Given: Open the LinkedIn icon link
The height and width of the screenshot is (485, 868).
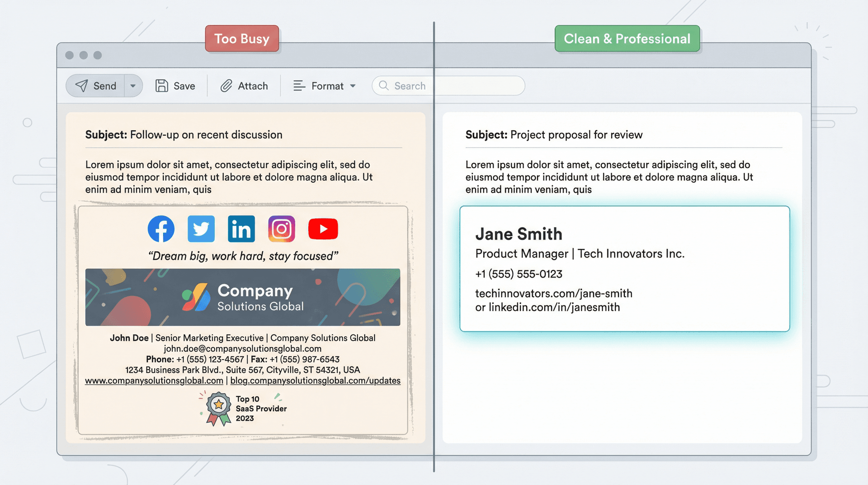Looking at the screenshot, I should [241, 229].
